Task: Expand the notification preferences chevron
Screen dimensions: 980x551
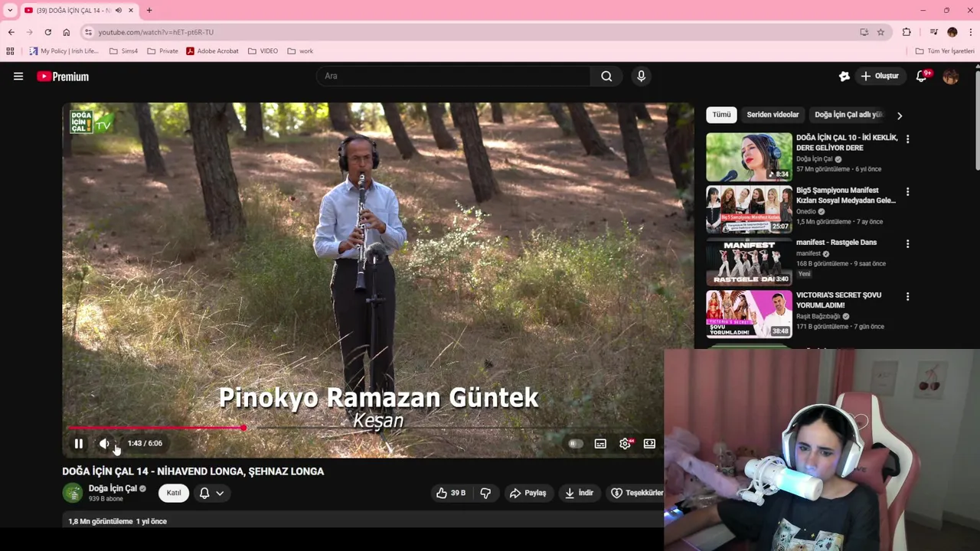Action: pyautogui.click(x=220, y=493)
